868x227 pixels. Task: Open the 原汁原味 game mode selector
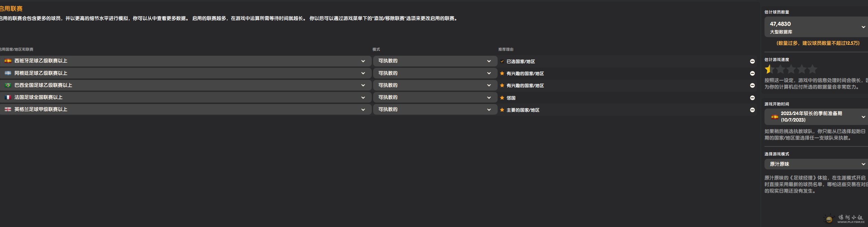(863, 164)
